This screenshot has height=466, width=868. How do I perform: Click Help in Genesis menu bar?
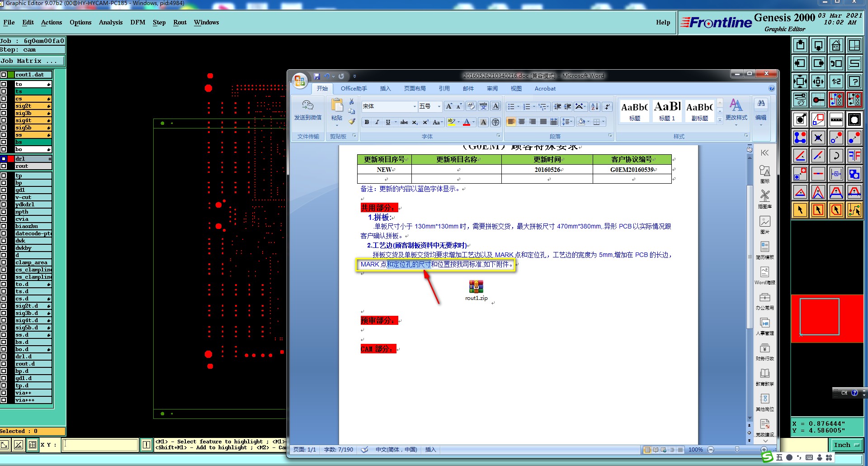point(663,22)
